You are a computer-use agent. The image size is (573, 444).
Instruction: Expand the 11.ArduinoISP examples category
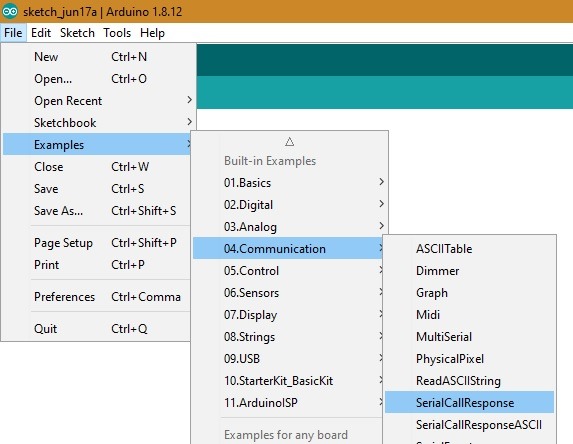tap(288, 402)
